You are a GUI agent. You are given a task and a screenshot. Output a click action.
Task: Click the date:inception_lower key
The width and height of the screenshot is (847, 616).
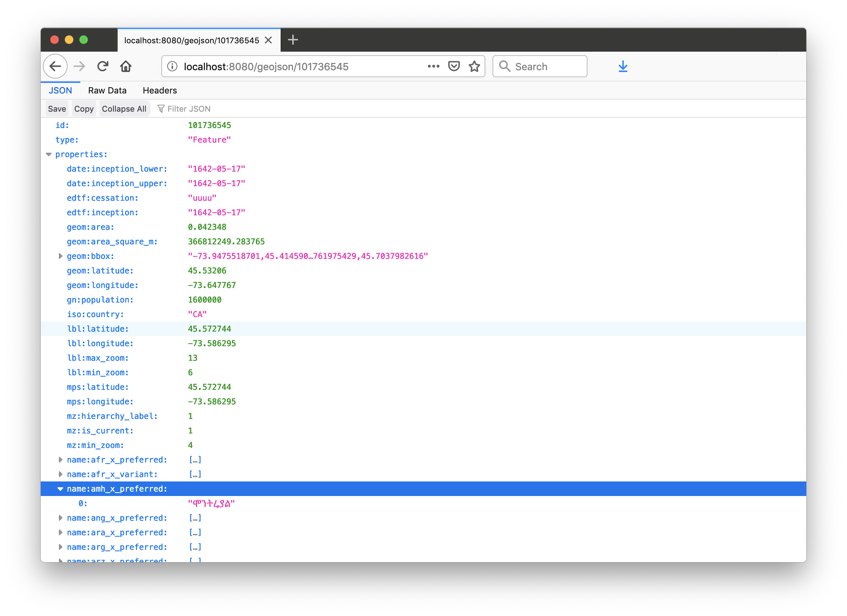(117, 169)
